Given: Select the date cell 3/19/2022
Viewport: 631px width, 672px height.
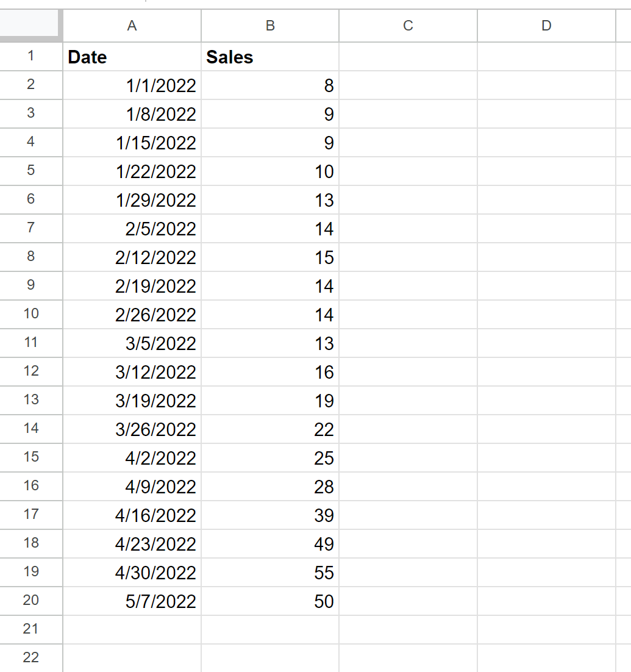Looking at the screenshot, I should tap(132, 401).
